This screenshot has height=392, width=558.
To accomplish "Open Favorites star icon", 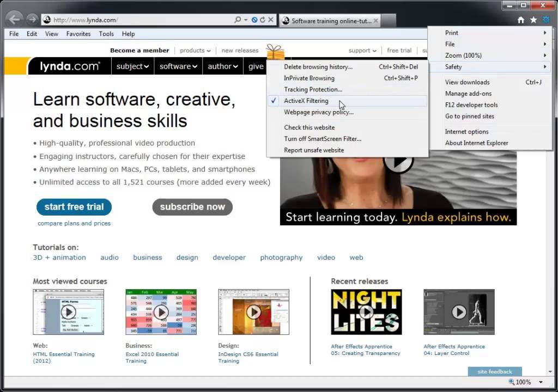I will [533, 20].
